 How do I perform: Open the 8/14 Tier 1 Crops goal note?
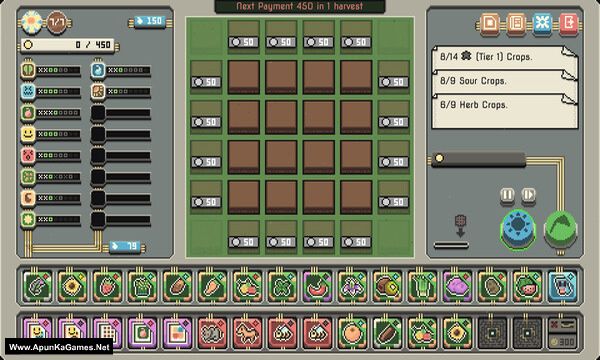[x=504, y=57]
